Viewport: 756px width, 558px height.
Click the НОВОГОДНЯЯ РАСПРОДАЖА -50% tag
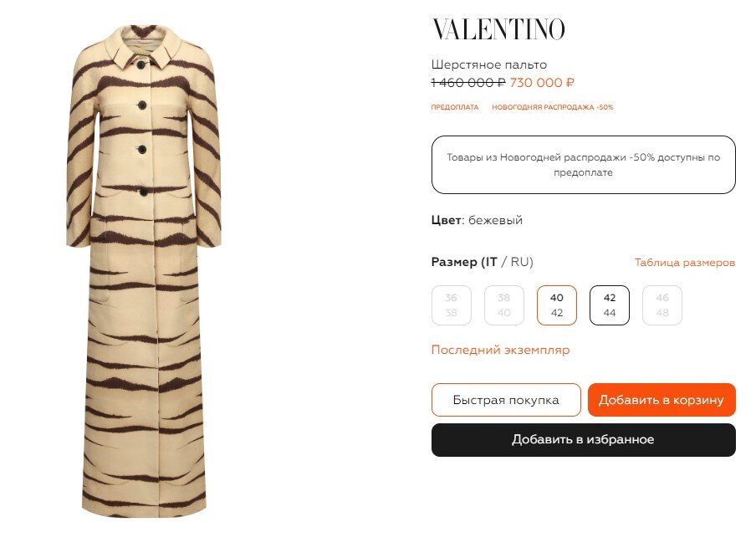pyautogui.click(x=553, y=107)
